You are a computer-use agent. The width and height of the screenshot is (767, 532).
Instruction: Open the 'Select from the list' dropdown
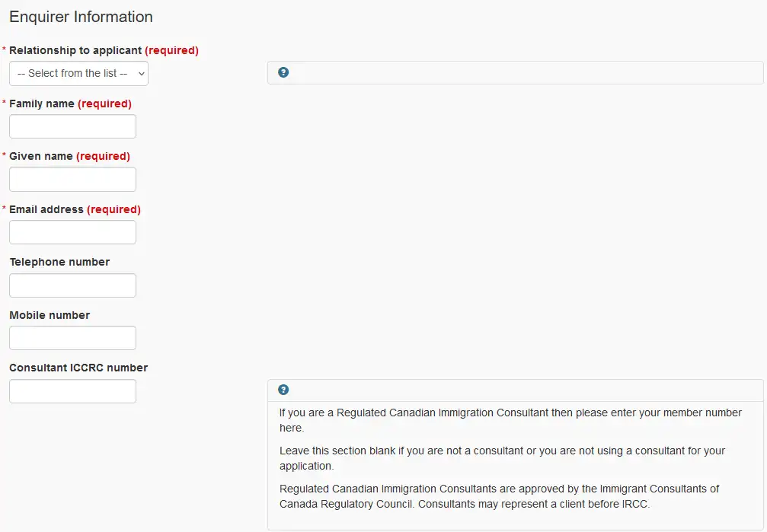[78, 73]
